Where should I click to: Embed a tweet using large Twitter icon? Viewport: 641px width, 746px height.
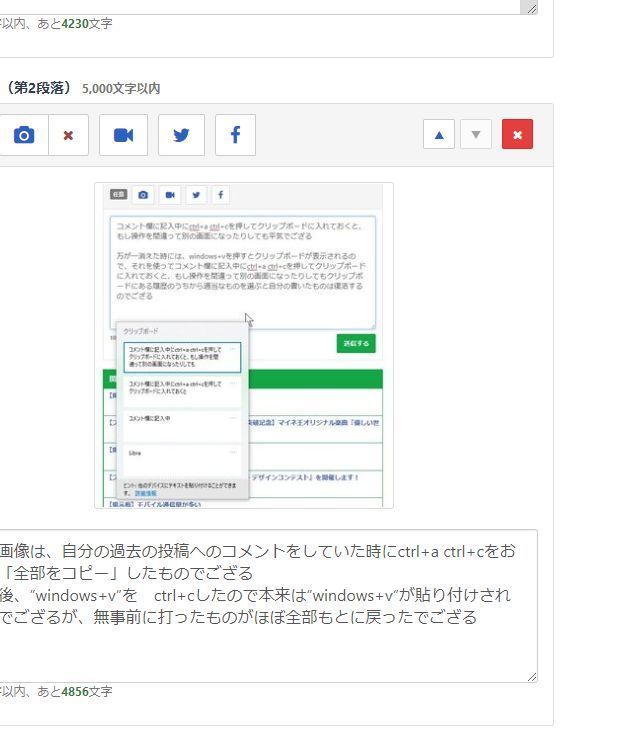(181, 135)
